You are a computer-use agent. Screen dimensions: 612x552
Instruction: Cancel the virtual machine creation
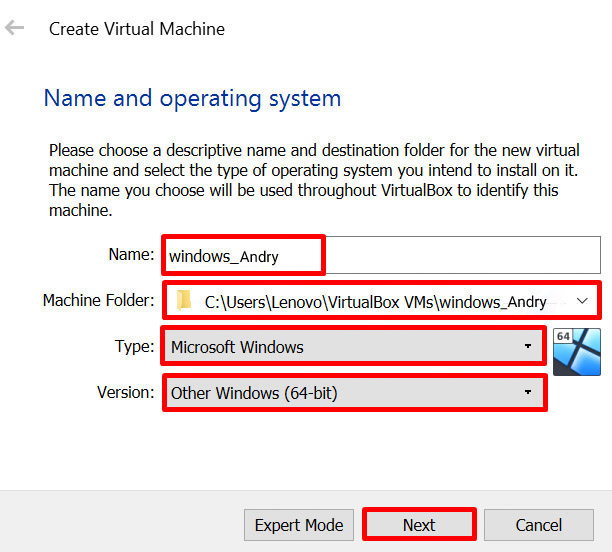coord(539,525)
